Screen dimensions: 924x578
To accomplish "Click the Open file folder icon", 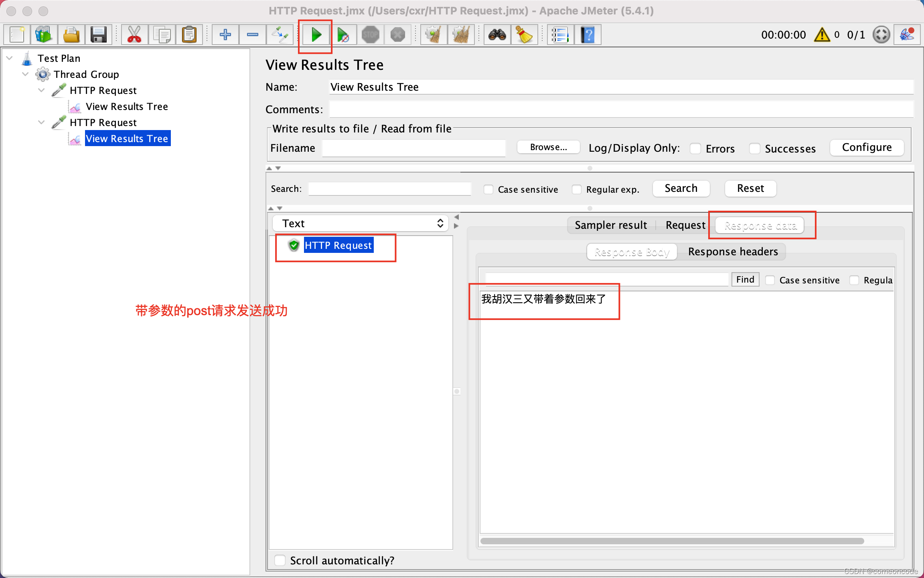I will pos(71,35).
